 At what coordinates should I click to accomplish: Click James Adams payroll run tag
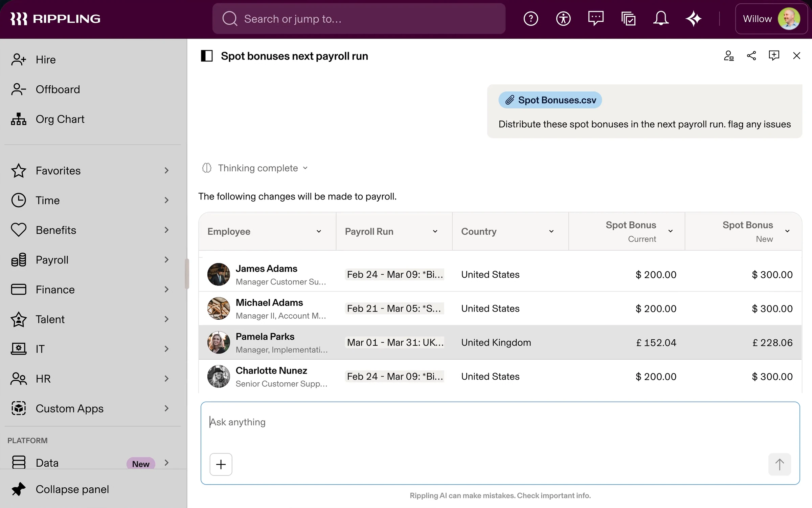coord(394,274)
